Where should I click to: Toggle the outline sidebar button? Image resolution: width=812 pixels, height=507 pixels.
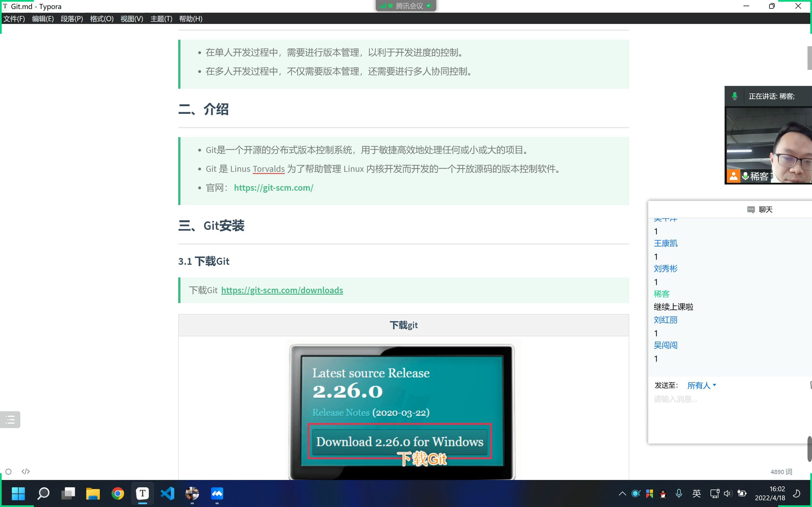tap(10, 419)
